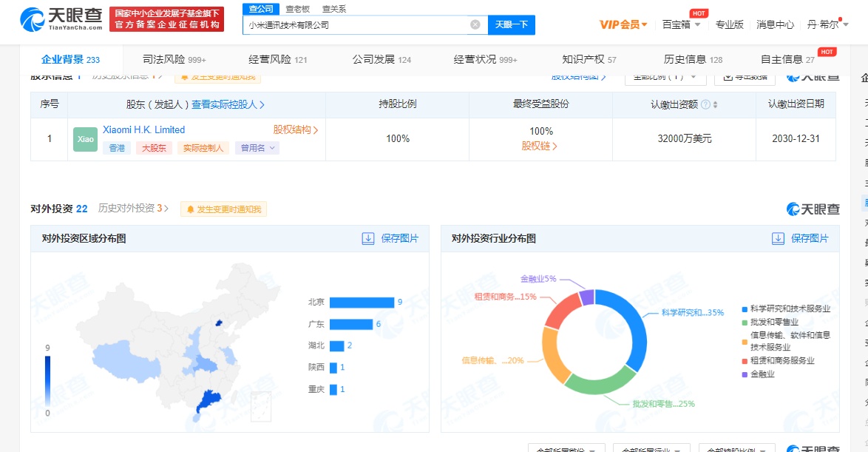Click the 广东 bar in region chart

[351, 324]
